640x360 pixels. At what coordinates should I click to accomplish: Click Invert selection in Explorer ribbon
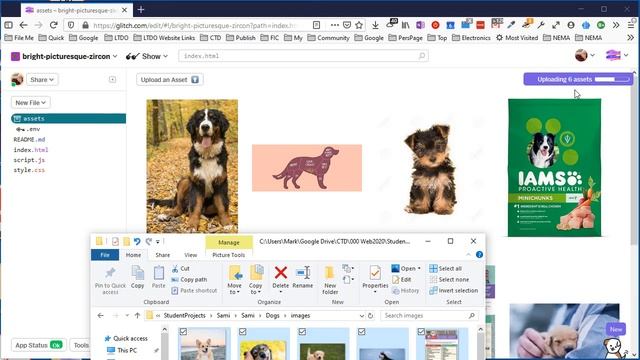click(x=453, y=291)
